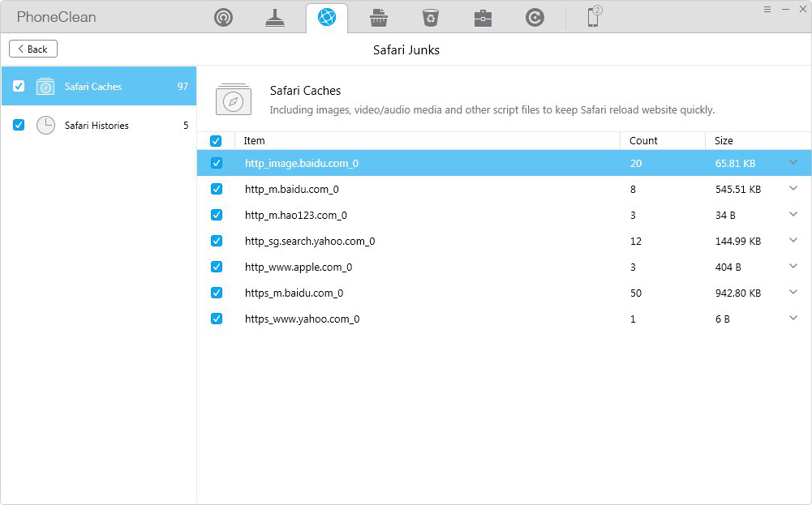Open the Quick Clean broom tab

point(275,18)
